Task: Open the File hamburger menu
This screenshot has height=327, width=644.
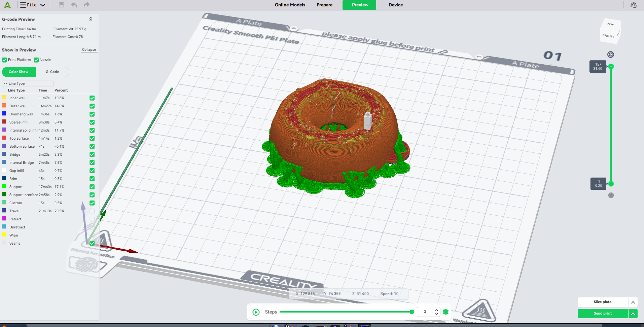Action: [23, 5]
